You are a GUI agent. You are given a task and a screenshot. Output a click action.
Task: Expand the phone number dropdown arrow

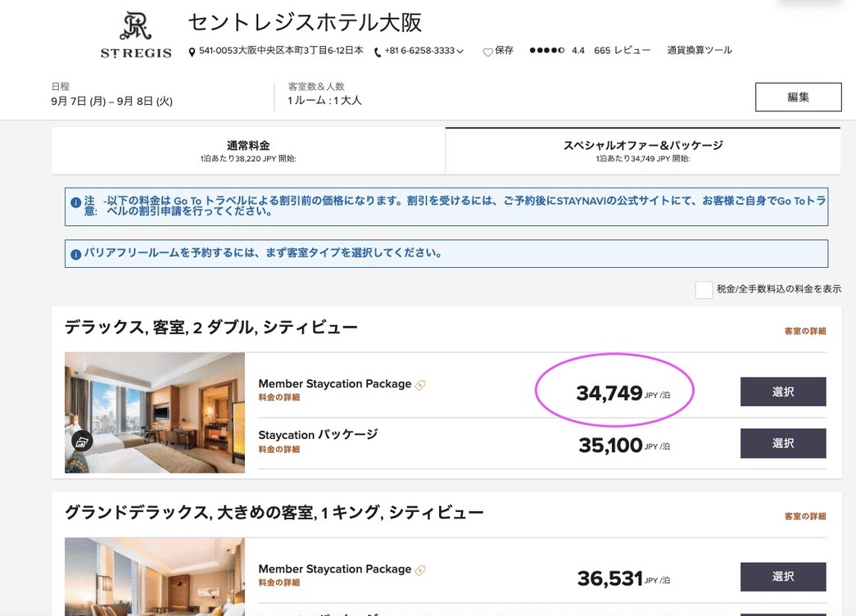[460, 52]
